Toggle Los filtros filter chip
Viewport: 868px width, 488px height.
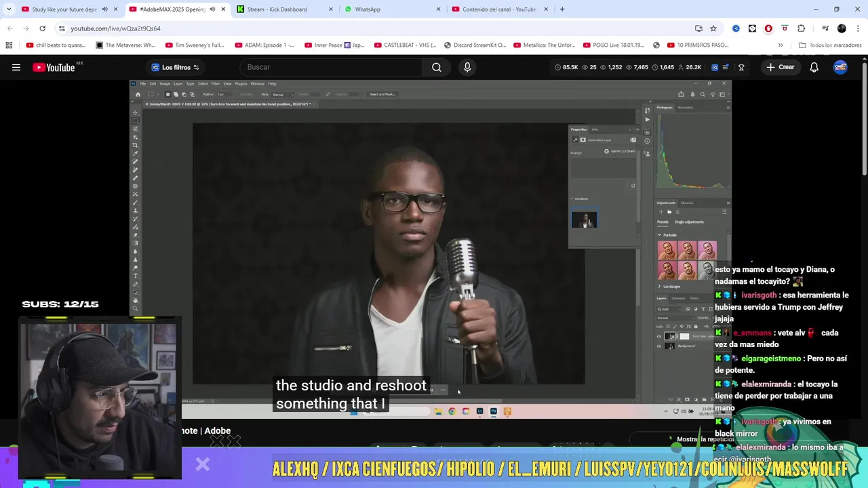175,67
